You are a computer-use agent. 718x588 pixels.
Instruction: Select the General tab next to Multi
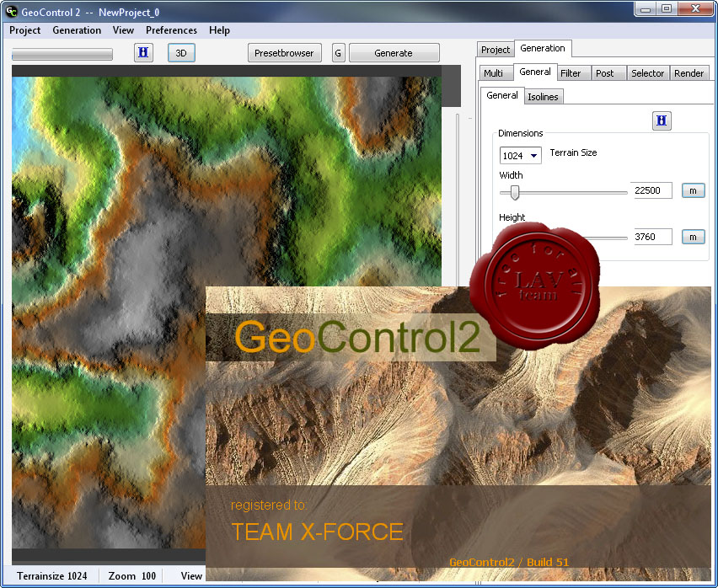[535, 72]
